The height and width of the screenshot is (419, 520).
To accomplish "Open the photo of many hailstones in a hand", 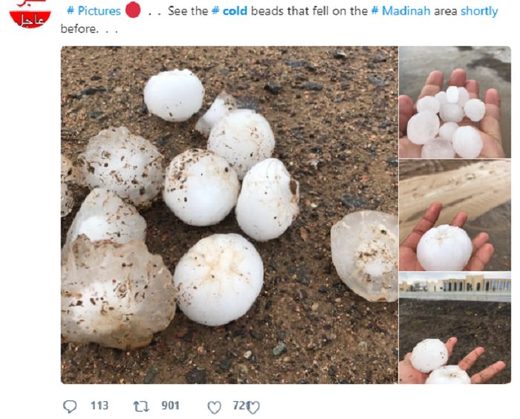I will 455,102.
